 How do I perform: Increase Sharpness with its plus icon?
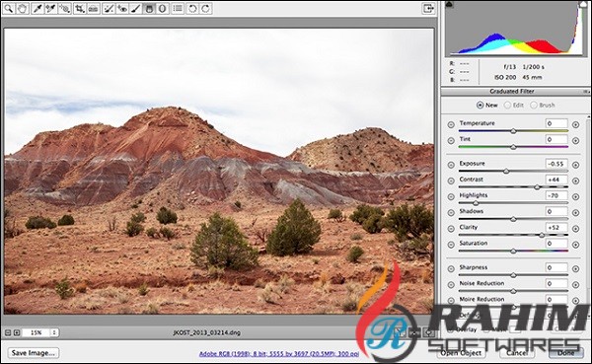pyautogui.click(x=575, y=269)
